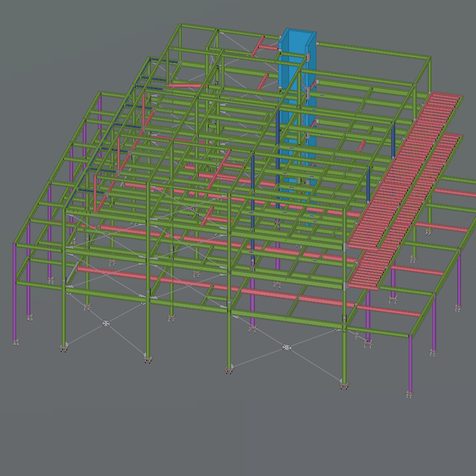Image resolution: width=476 pixels, height=476 pixels.
Task: Select base plate of front-left green column
Action: point(64,347)
